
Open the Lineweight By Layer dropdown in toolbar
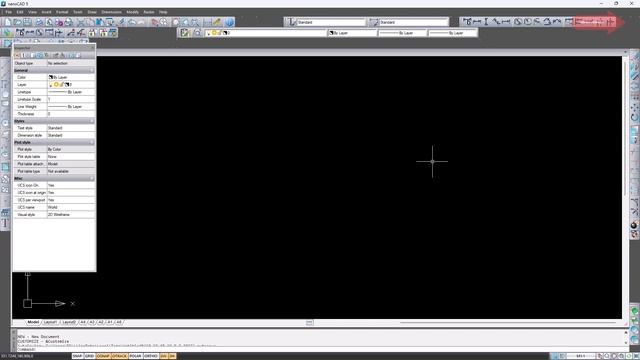pyautogui.click(x=453, y=33)
